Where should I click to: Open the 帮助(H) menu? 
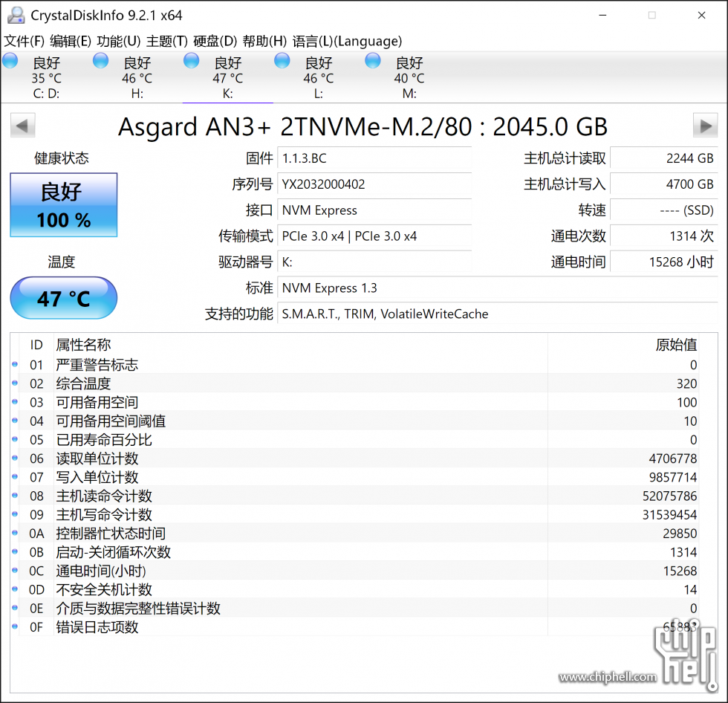(x=264, y=42)
